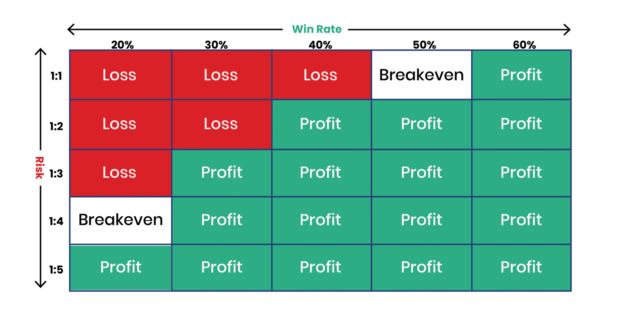The width and height of the screenshot is (644, 334).
Task: Select the green Win Rate title
Action: point(317,29)
